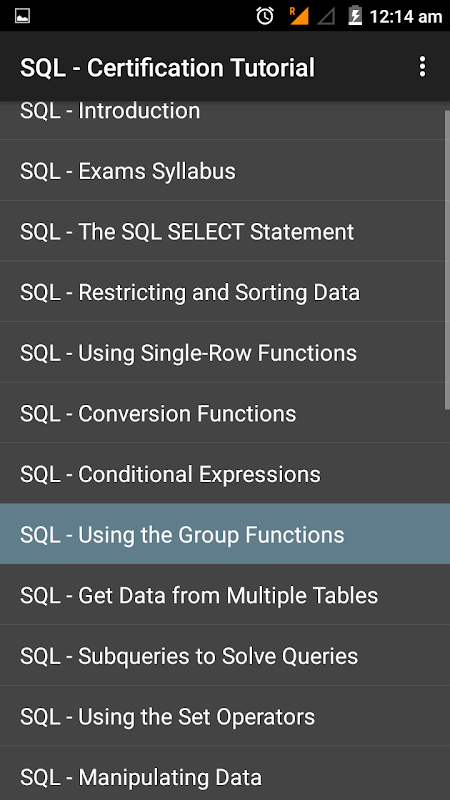Click the list scrollbar on right edge
Screen dimensions: 450x800
tap(447, 260)
